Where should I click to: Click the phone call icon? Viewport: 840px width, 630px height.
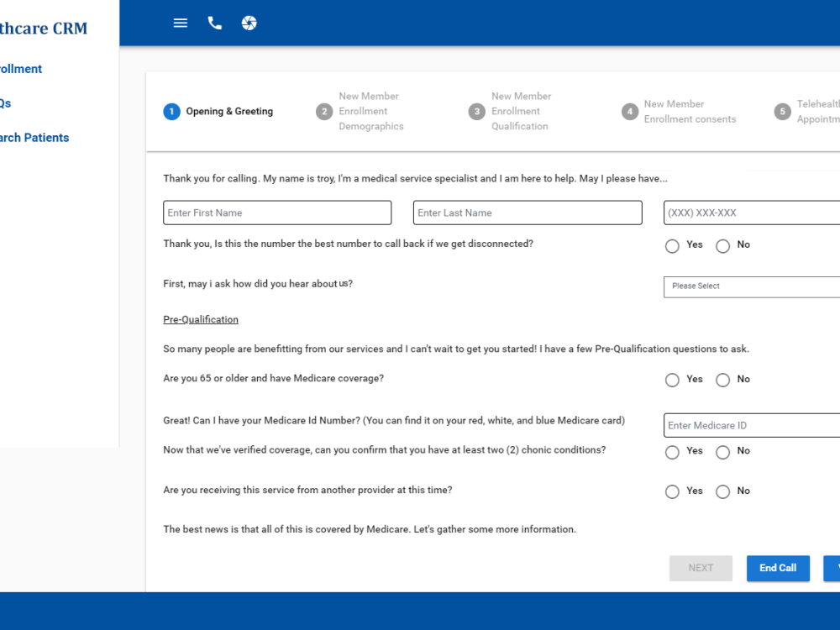pos(214,23)
